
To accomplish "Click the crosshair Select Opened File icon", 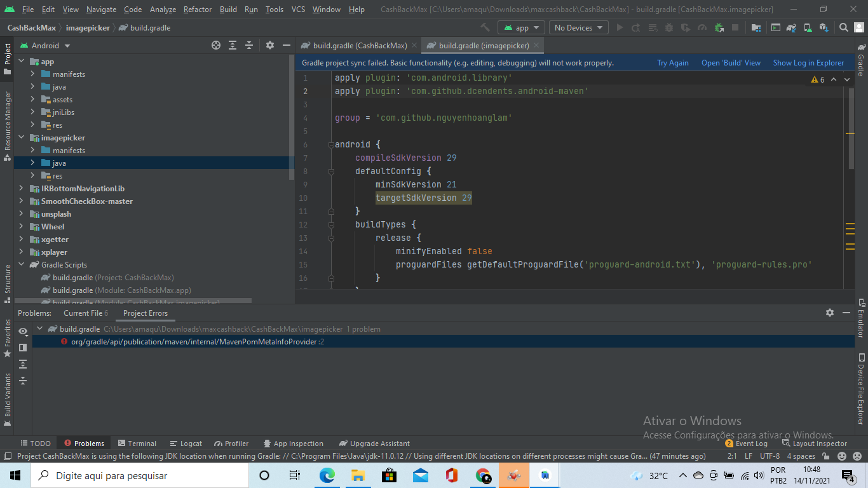I will pos(216,45).
